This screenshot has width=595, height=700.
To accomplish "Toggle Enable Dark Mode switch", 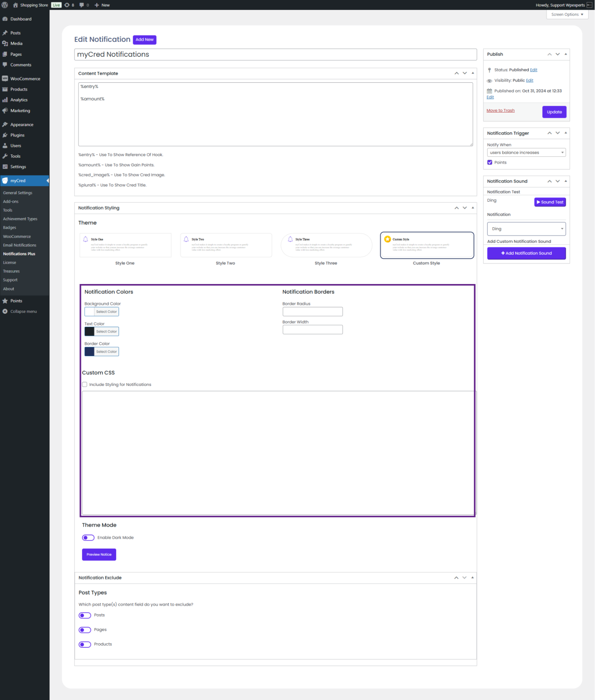I will (x=88, y=538).
